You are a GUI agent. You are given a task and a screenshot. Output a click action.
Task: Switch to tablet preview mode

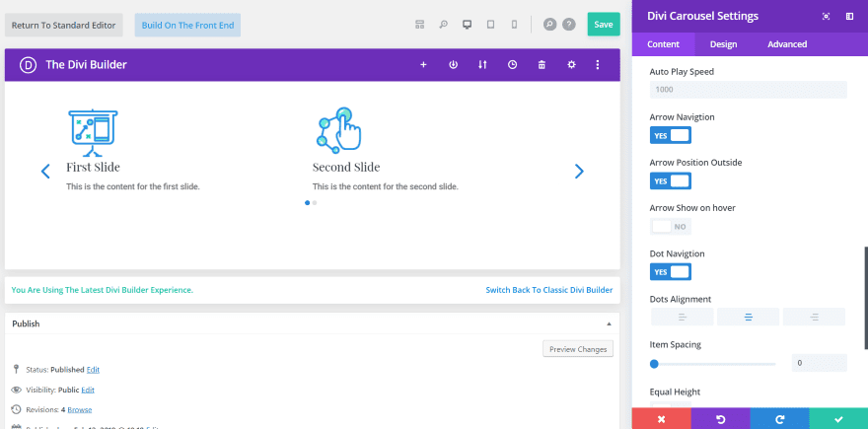[490, 25]
